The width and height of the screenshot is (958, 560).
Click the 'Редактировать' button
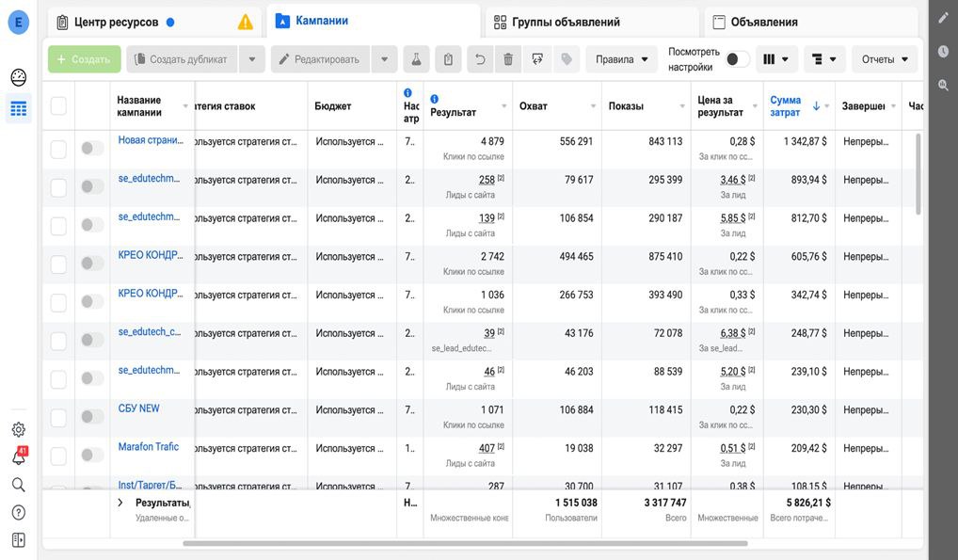[320, 59]
